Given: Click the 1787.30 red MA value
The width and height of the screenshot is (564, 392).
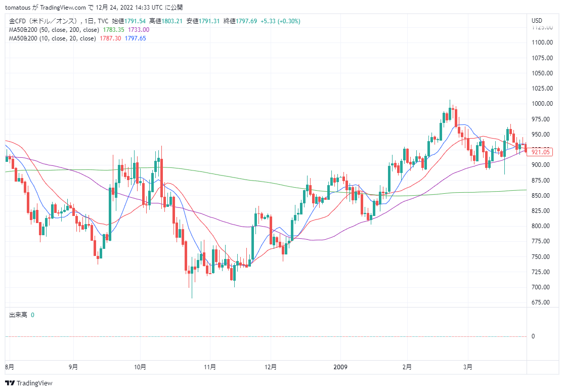Looking at the screenshot, I should coord(110,38).
